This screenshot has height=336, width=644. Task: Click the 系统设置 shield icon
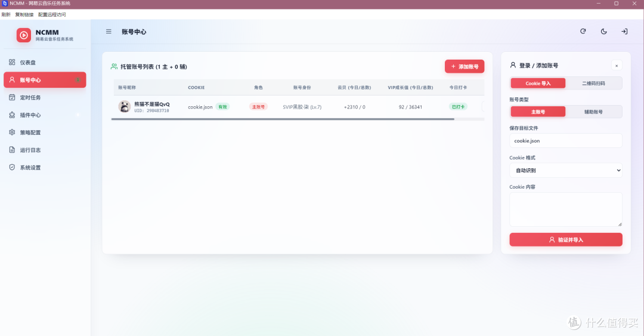point(12,167)
